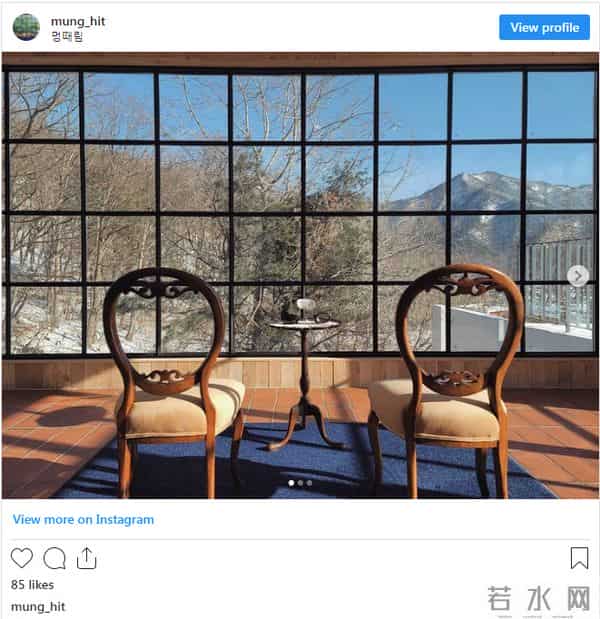
Task: Click mung_hit username in header
Action: pyautogui.click(x=78, y=21)
